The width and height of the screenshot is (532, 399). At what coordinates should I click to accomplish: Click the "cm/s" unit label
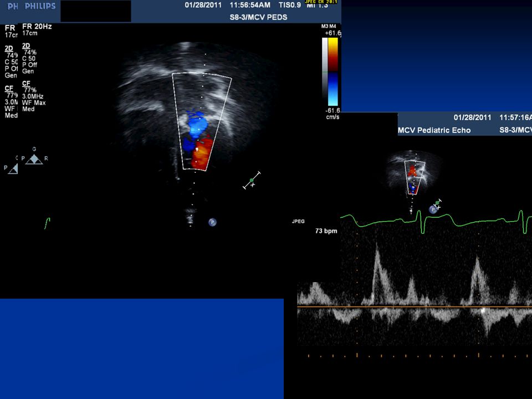[332, 117]
